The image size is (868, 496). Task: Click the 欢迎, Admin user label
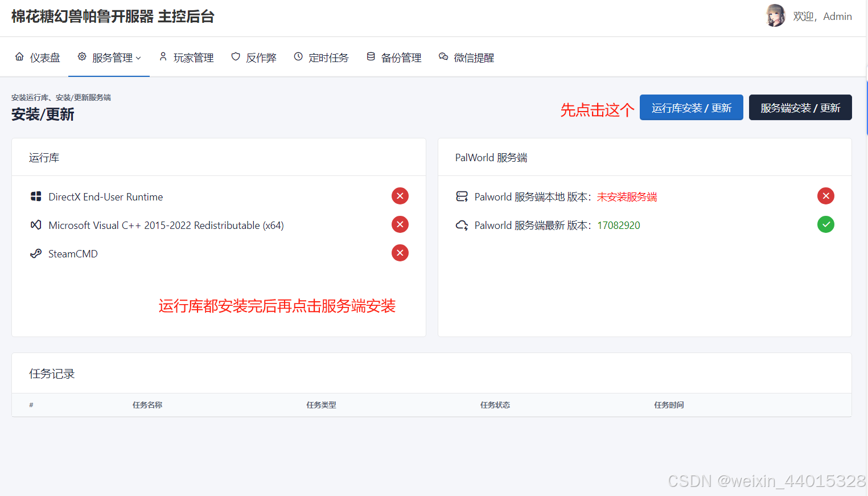[822, 17]
